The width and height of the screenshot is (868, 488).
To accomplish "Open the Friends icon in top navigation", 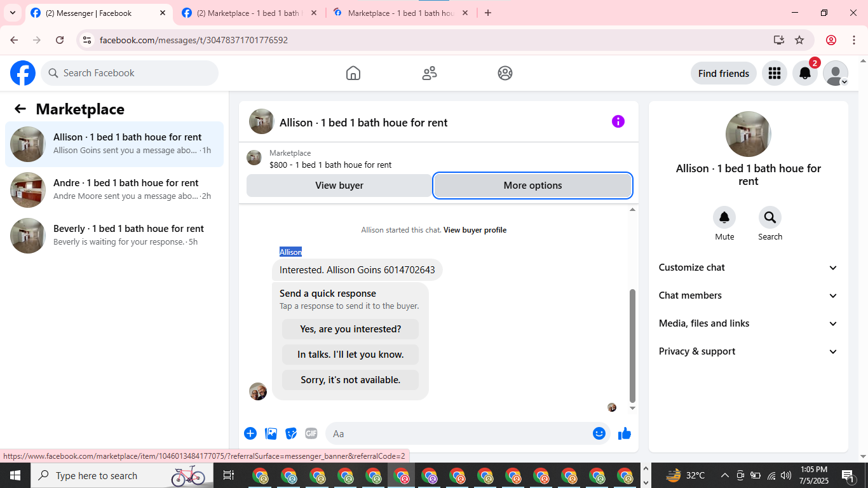I will [x=430, y=73].
